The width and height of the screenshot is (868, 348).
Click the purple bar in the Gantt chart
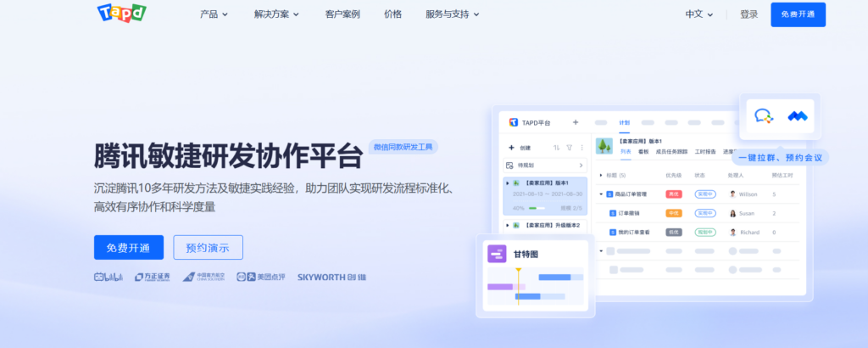(x=500, y=287)
